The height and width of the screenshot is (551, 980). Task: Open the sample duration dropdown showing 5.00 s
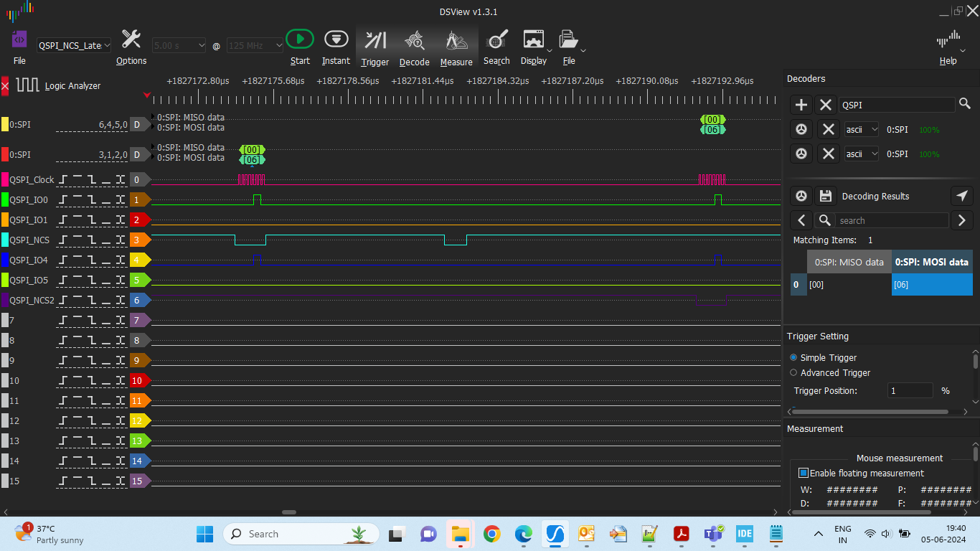178,44
